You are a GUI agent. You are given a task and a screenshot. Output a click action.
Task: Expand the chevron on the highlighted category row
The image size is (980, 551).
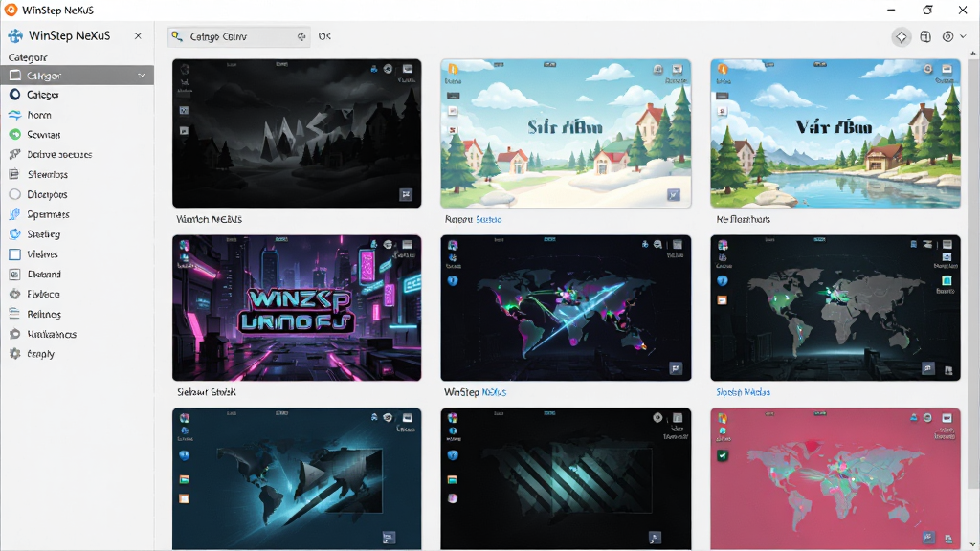coord(142,76)
